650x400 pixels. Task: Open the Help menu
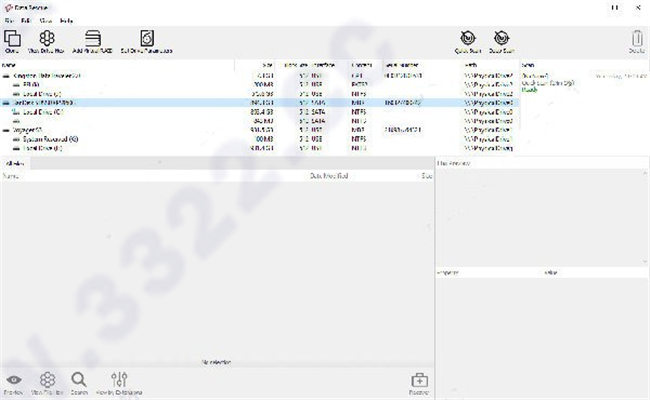(66, 20)
